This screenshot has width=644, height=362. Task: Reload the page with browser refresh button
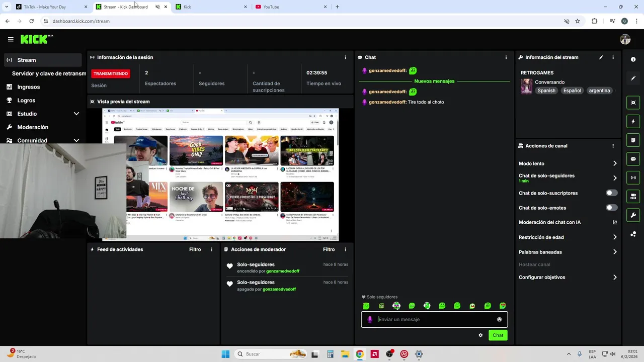[31, 21]
